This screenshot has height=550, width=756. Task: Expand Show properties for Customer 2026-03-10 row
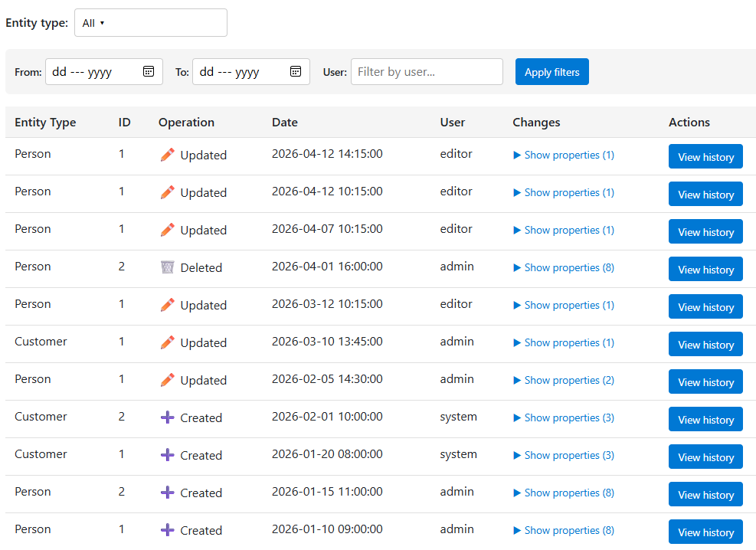click(x=564, y=343)
